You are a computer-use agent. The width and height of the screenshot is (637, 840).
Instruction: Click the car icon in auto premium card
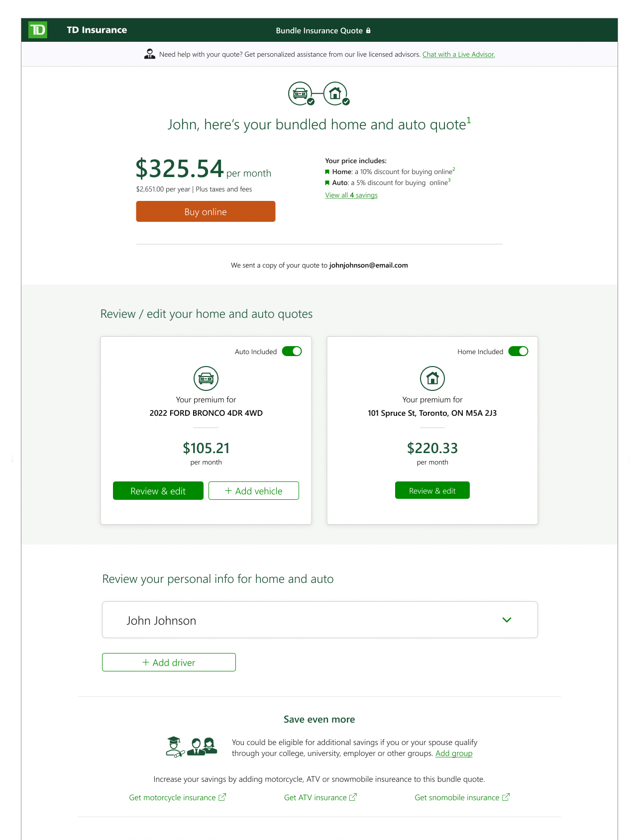[206, 378]
